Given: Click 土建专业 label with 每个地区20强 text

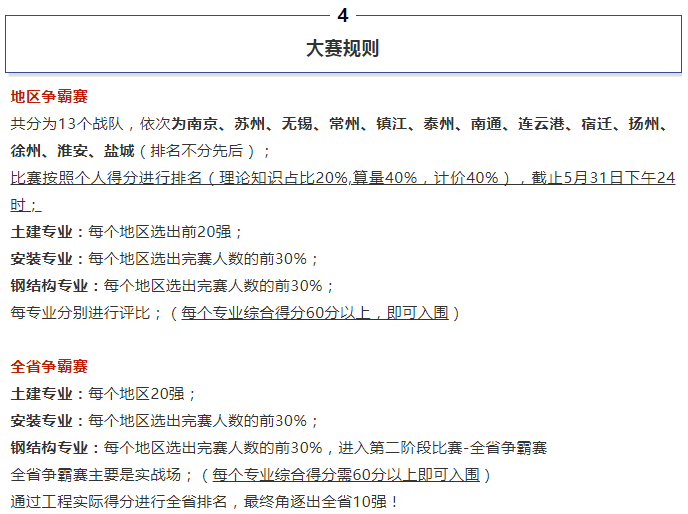Looking at the screenshot, I should [41, 394].
